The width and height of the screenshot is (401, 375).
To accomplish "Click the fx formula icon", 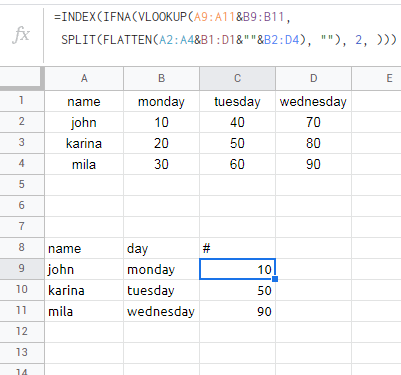I will tap(21, 35).
